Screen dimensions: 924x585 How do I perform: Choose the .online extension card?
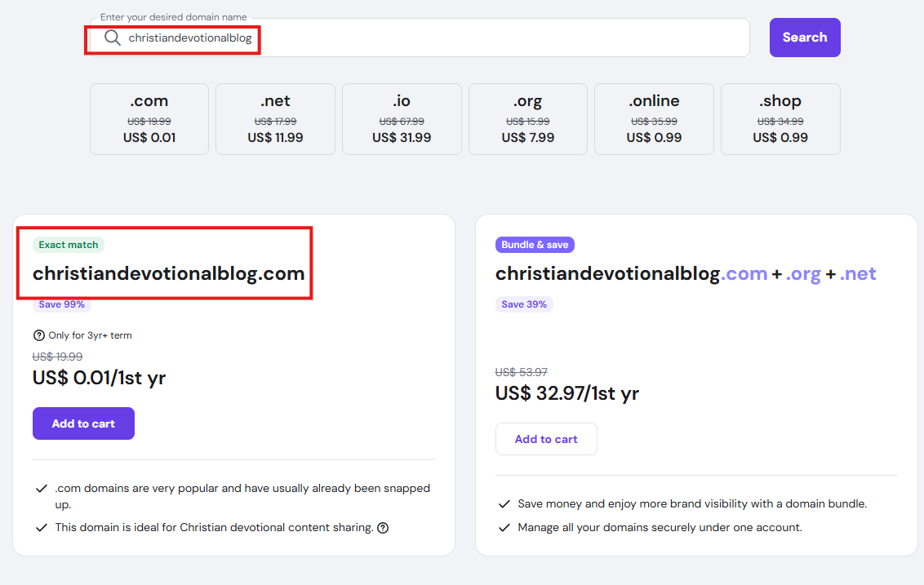[x=654, y=119]
